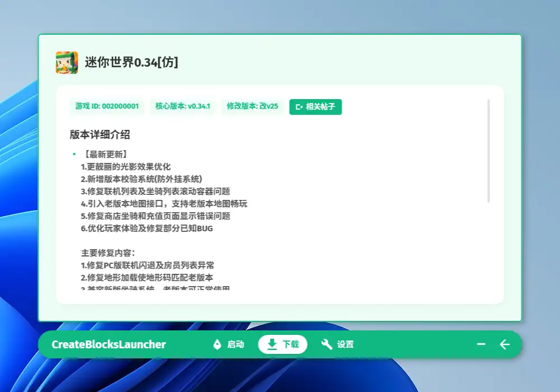Click the 版本详细介绍 heading
This screenshot has width=560, height=392.
(100, 134)
